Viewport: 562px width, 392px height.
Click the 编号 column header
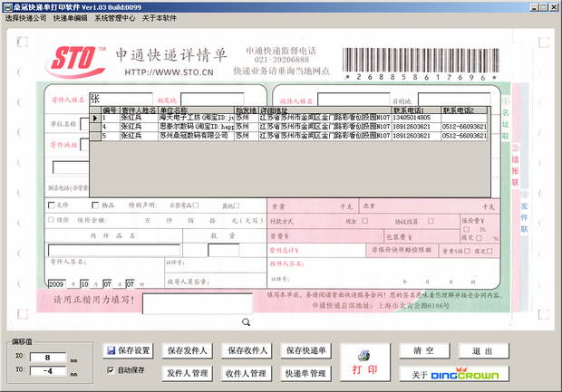(111, 110)
